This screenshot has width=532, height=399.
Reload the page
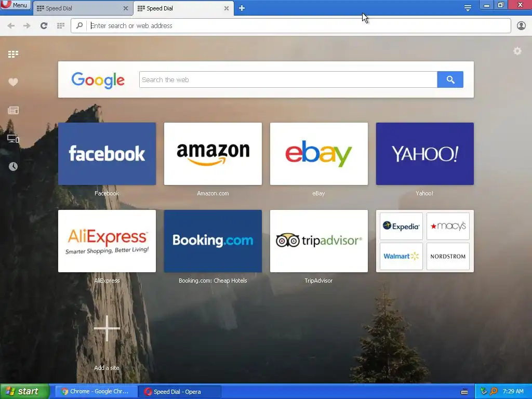coord(44,26)
